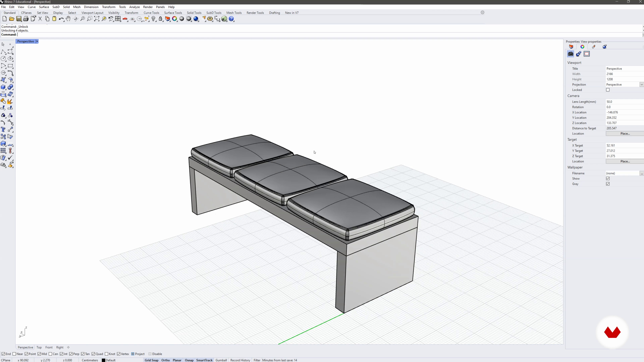The image size is (644, 362).
Task: Toggle Ortho in status bar
Action: click(166, 360)
